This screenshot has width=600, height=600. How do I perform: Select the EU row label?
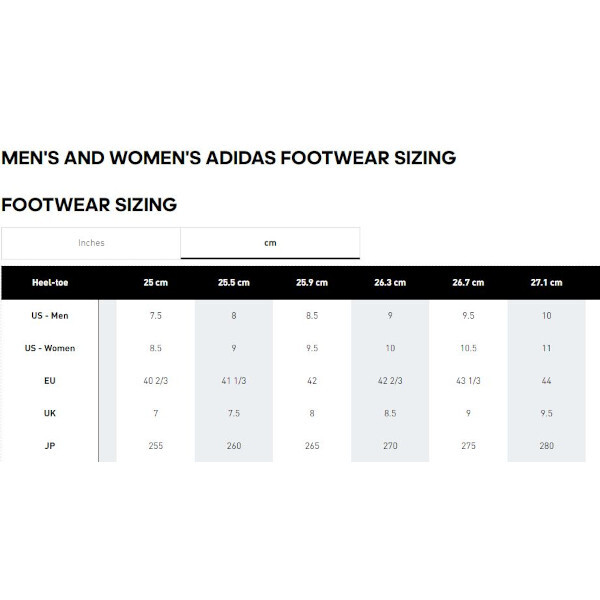click(50, 381)
